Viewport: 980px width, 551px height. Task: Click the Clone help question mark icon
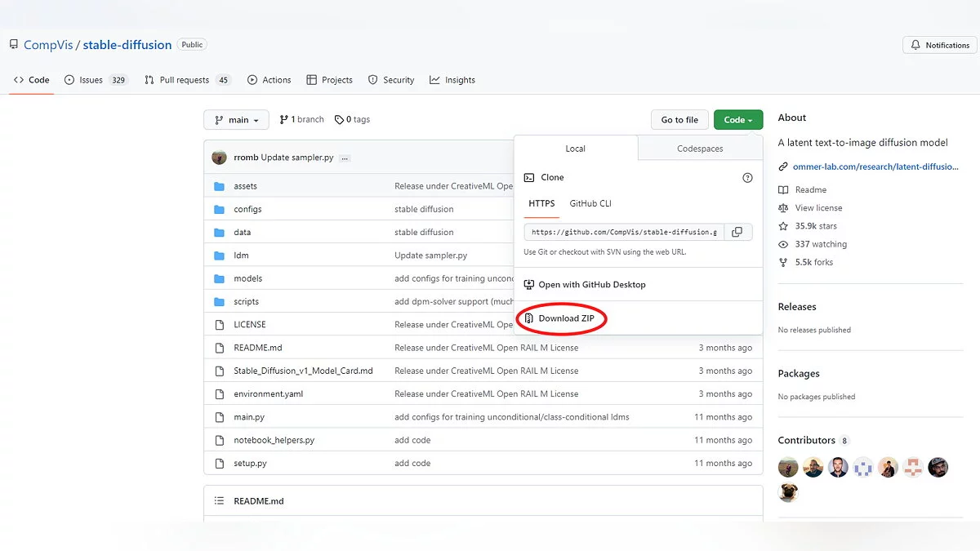point(746,177)
